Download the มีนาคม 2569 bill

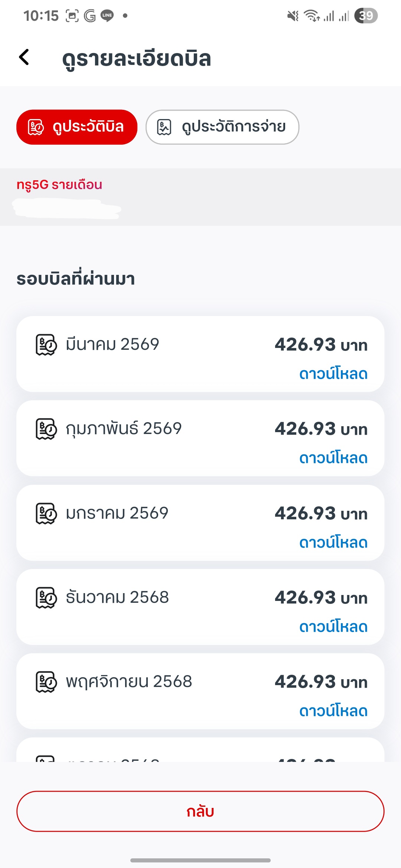point(333,374)
